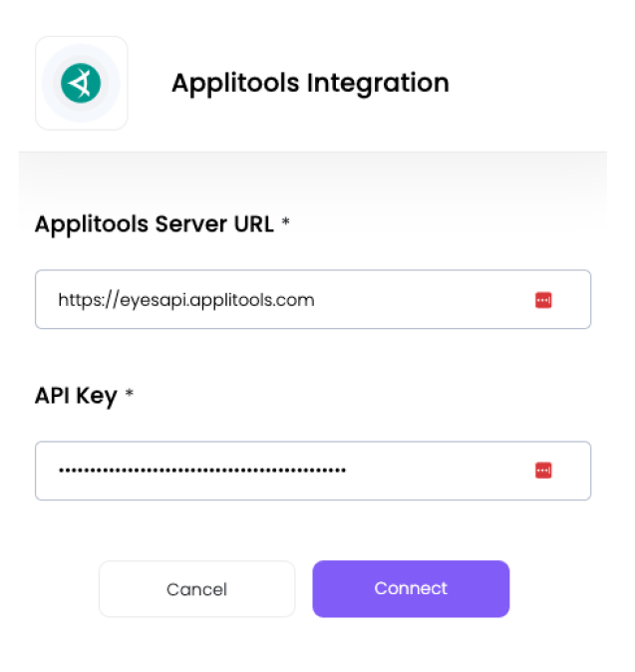The width and height of the screenshot is (635, 672).
Task: Select the 'Applitools Integration' heading text
Action: click(x=311, y=84)
